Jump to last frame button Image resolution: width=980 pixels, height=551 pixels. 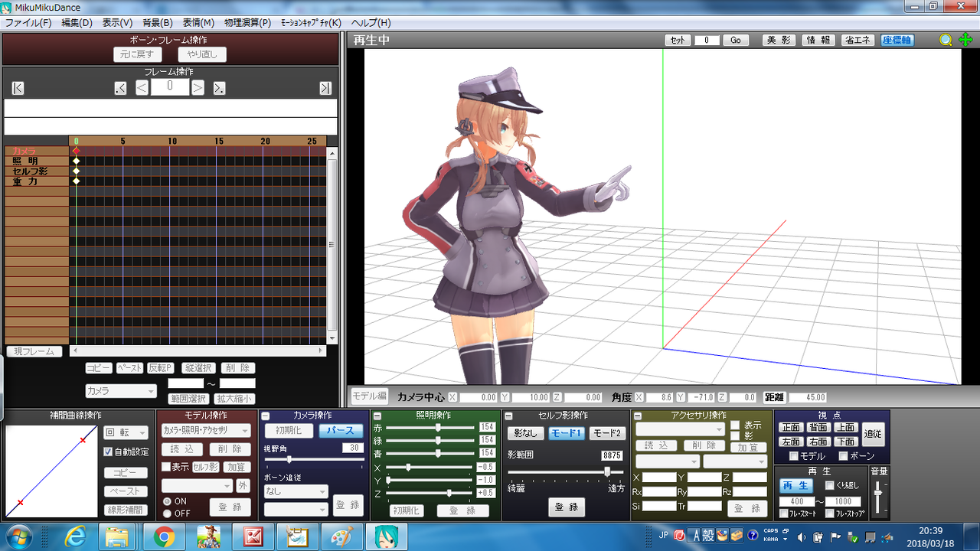(325, 88)
